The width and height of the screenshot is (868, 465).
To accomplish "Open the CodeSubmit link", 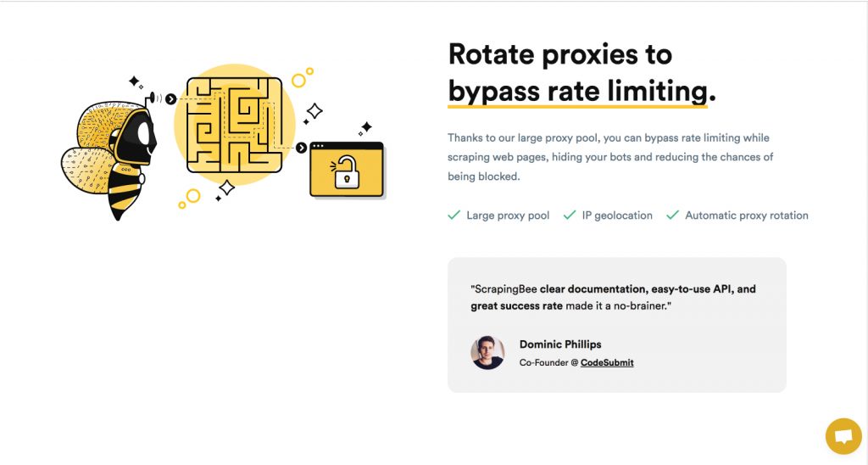I will point(607,362).
